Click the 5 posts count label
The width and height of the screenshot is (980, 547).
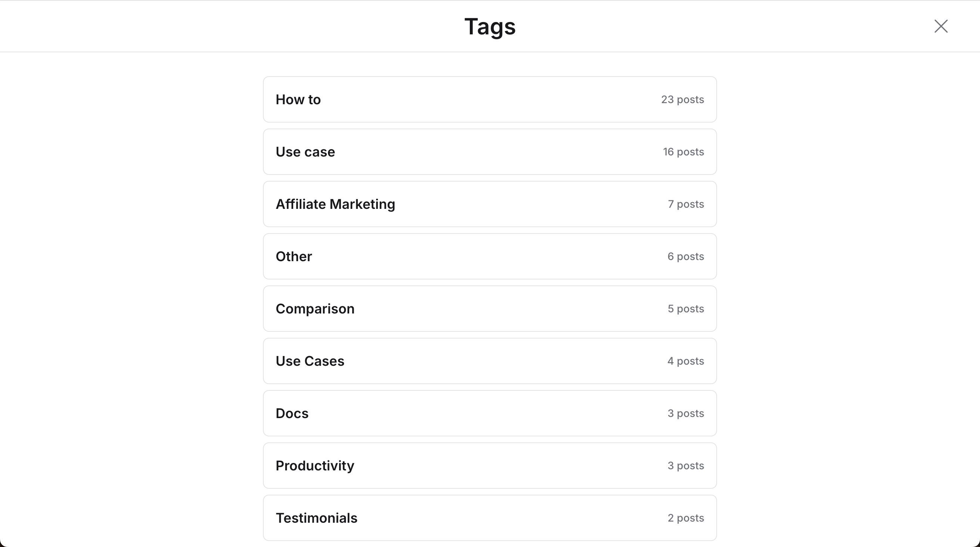pyautogui.click(x=686, y=309)
